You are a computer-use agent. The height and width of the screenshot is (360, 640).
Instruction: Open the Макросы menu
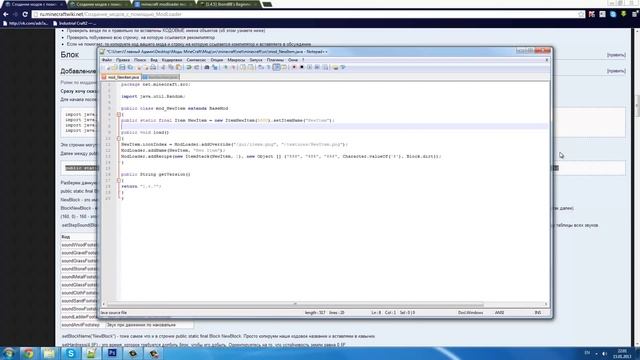(236, 60)
